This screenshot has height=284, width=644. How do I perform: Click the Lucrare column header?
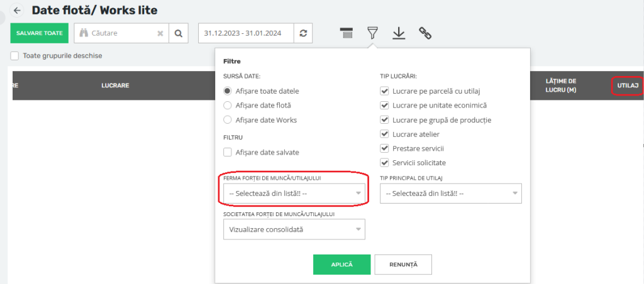[115, 85]
